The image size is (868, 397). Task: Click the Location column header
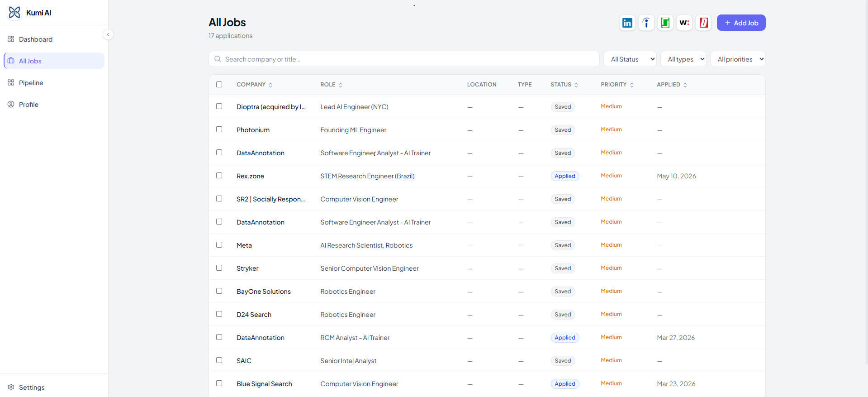482,85
